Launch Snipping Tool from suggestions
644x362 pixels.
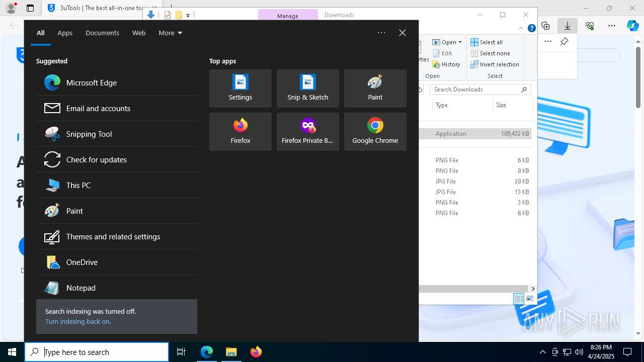[x=117, y=134]
